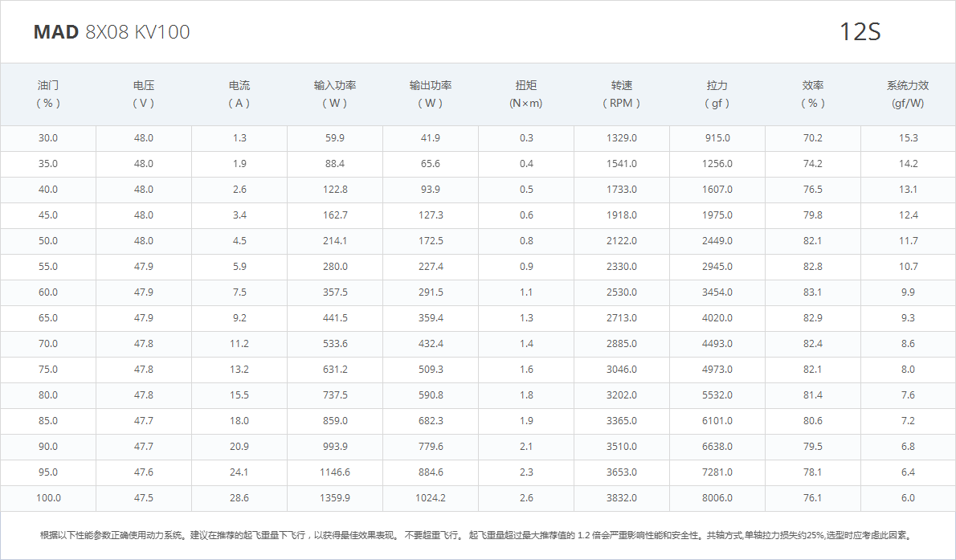This screenshot has width=956, height=560.
Task: Click RPM value "1733.0"
Action: [x=622, y=189]
